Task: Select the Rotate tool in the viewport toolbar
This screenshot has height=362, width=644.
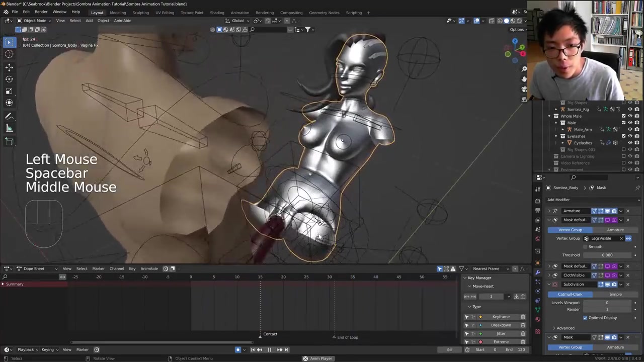Action: pos(9,79)
